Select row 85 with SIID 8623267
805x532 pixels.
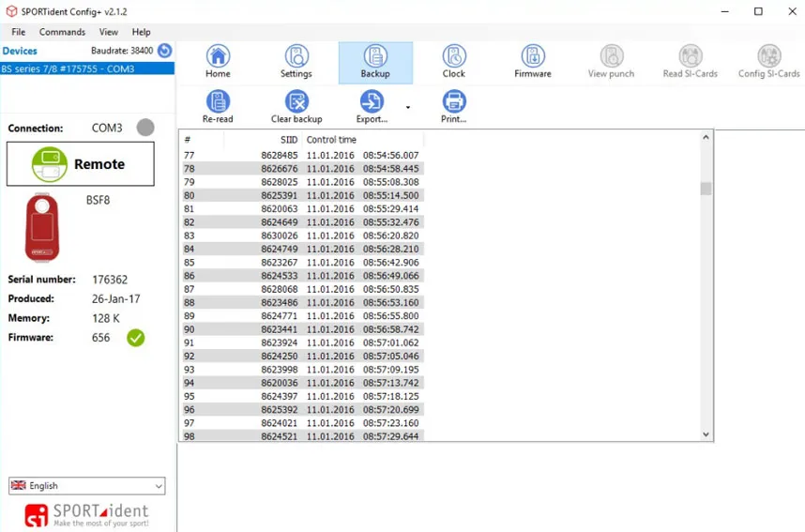303,263
